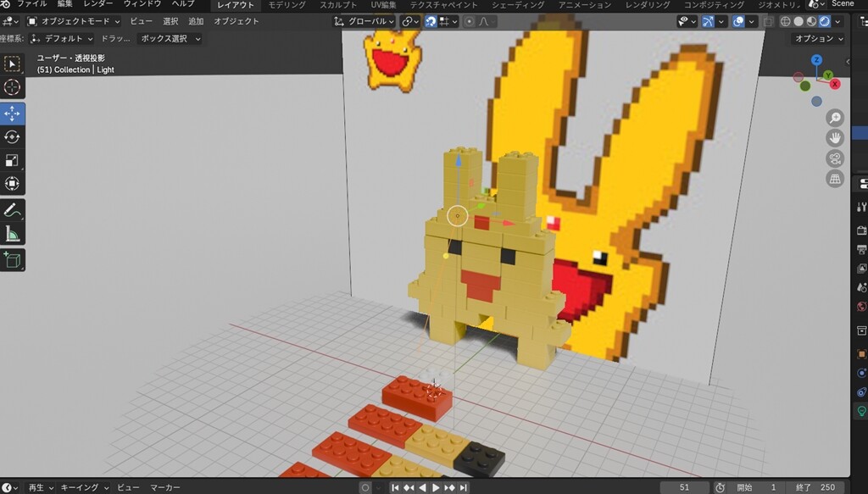Switch perspective/orthographic grid icon

835,179
